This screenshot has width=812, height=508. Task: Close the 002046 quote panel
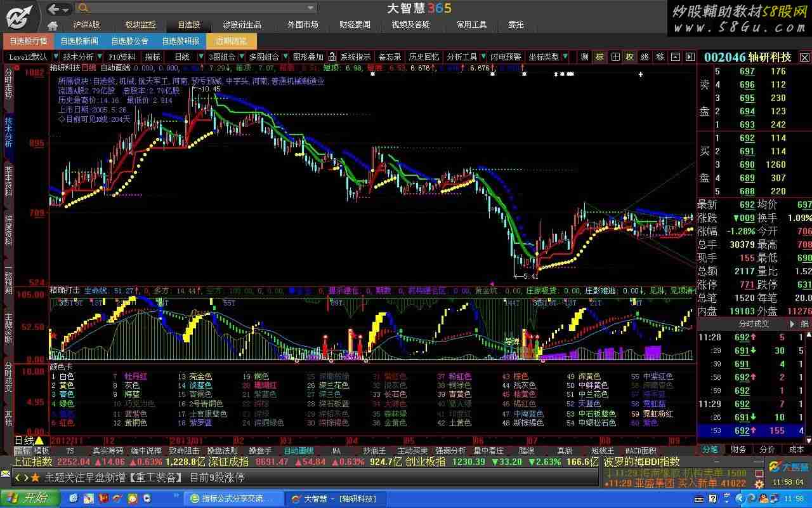[803, 57]
